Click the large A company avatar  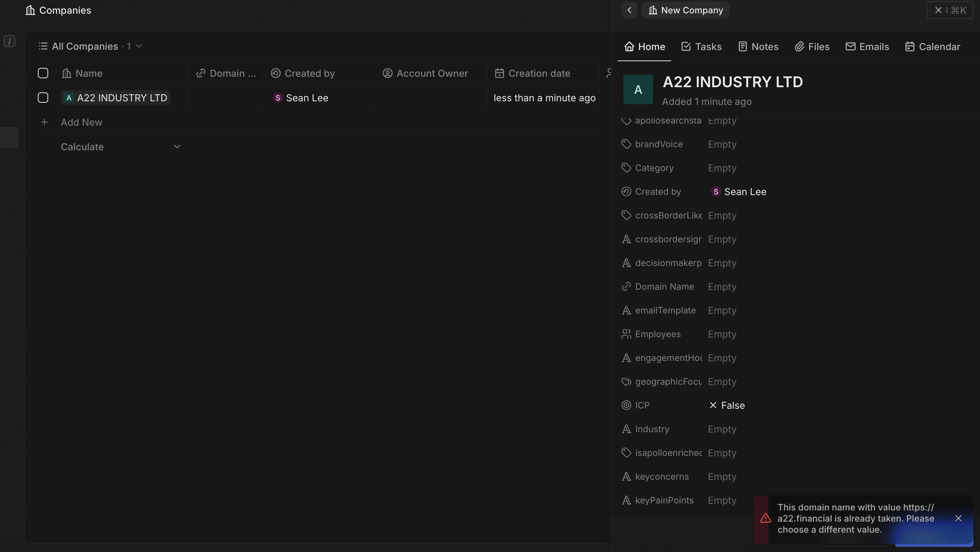pos(638,89)
